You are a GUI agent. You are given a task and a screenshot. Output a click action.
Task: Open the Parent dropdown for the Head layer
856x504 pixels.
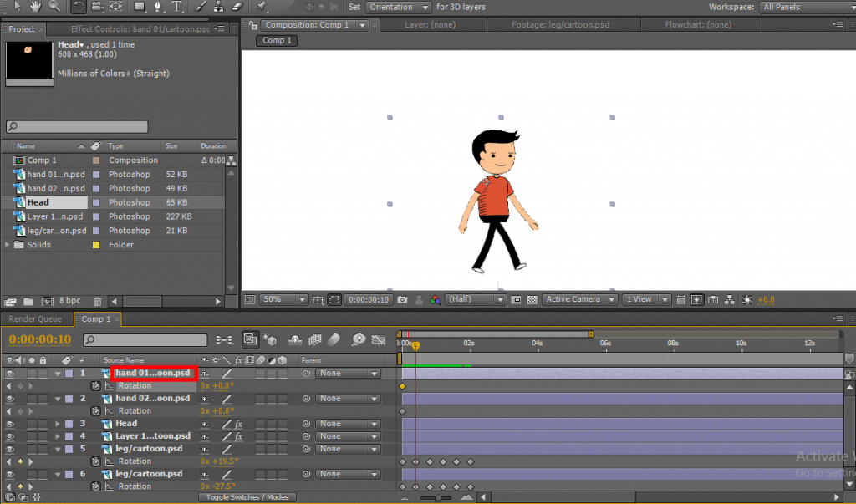(348, 424)
